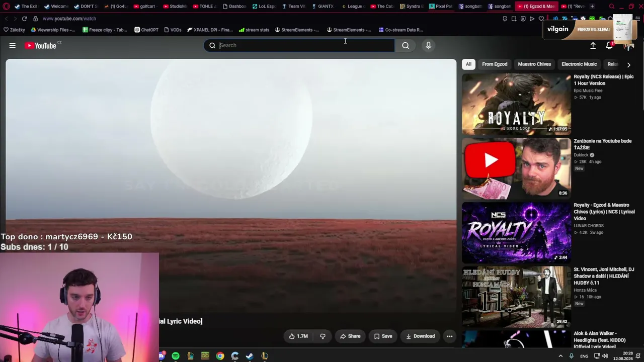Click the "Royalty (NCS Release) | Epic 1 Hour Version" title
This screenshot has width=644, height=362.
click(604, 80)
